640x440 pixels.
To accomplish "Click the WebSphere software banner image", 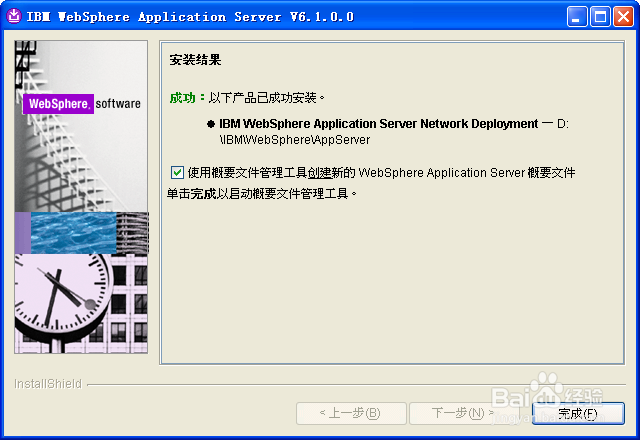I will [81, 197].
